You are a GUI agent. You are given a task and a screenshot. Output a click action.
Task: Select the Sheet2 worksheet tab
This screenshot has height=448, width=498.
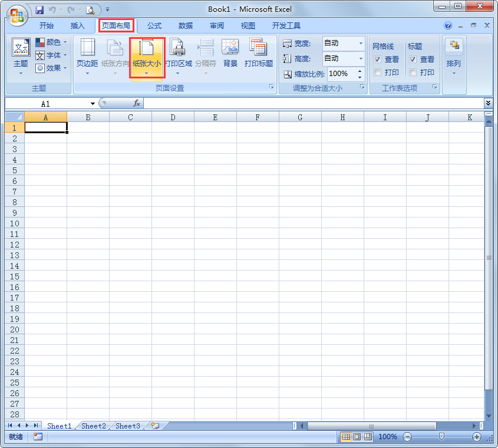pos(93,426)
